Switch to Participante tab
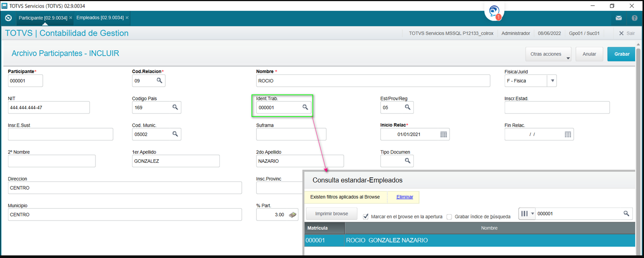Image resolution: width=644 pixels, height=258 pixels. [43, 17]
